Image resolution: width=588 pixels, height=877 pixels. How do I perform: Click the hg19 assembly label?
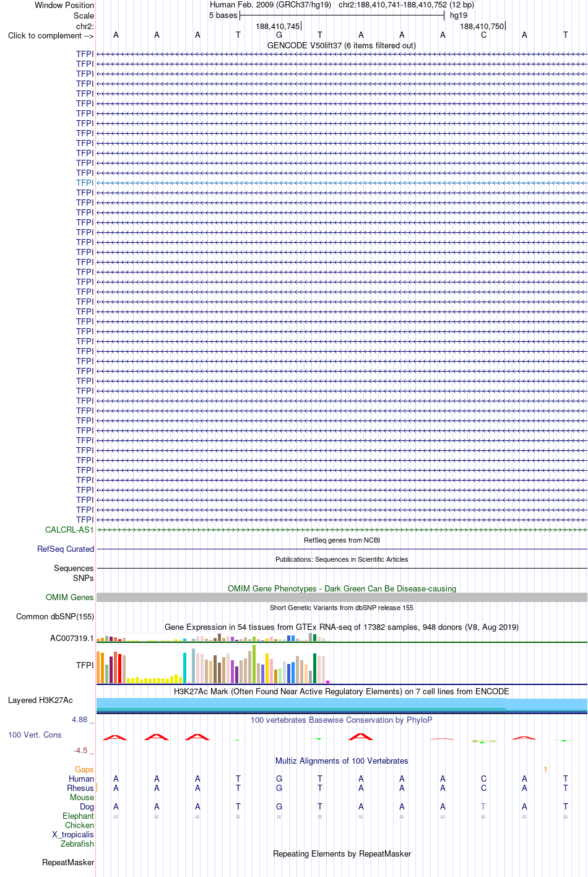pos(459,15)
